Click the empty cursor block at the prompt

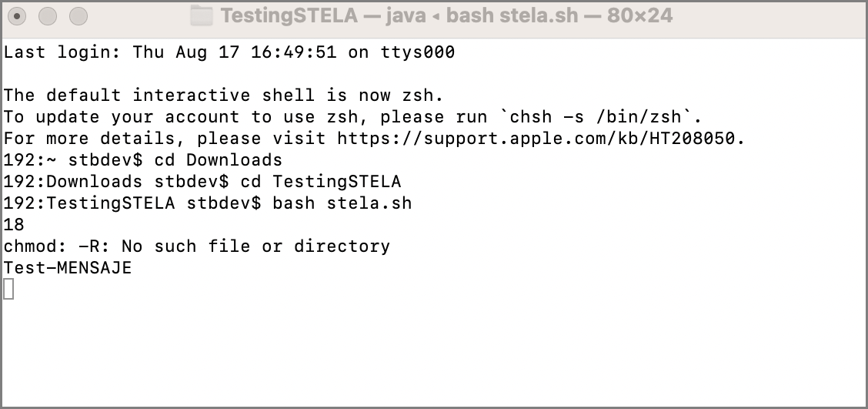[x=8, y=290]
